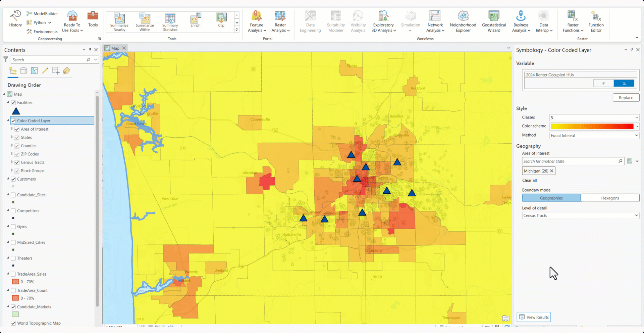Switch to the Map view tab

(x=115, y=48)
